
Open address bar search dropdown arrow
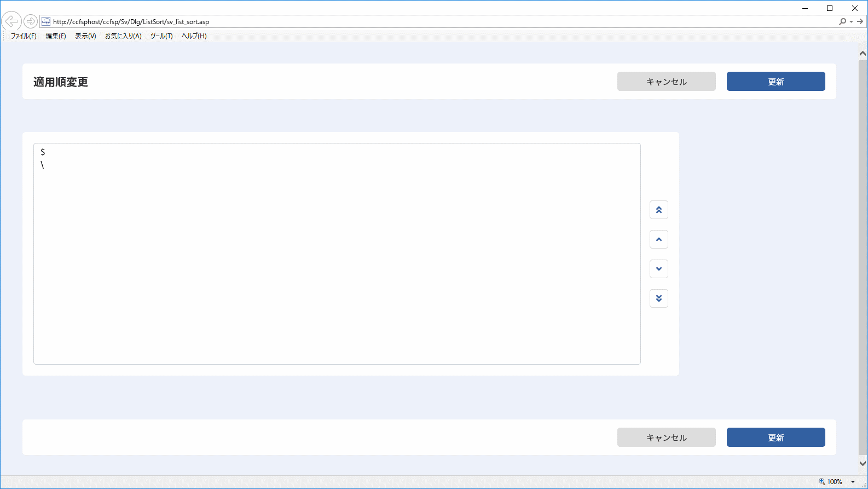pyautogui.click(x=851, y=22)
